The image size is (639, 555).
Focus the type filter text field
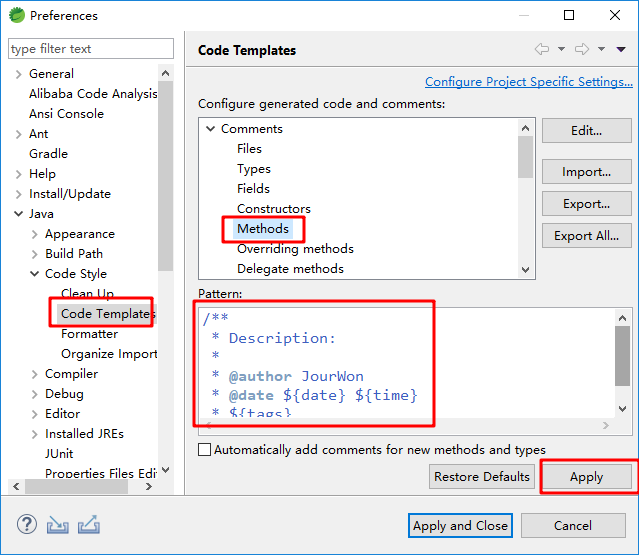90,49
